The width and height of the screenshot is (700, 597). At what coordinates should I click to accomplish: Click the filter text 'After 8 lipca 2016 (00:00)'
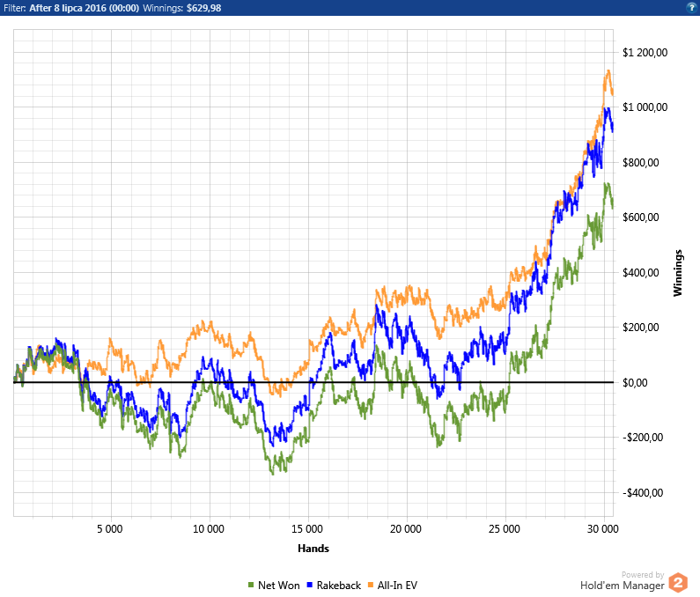(x=85, y=8)
